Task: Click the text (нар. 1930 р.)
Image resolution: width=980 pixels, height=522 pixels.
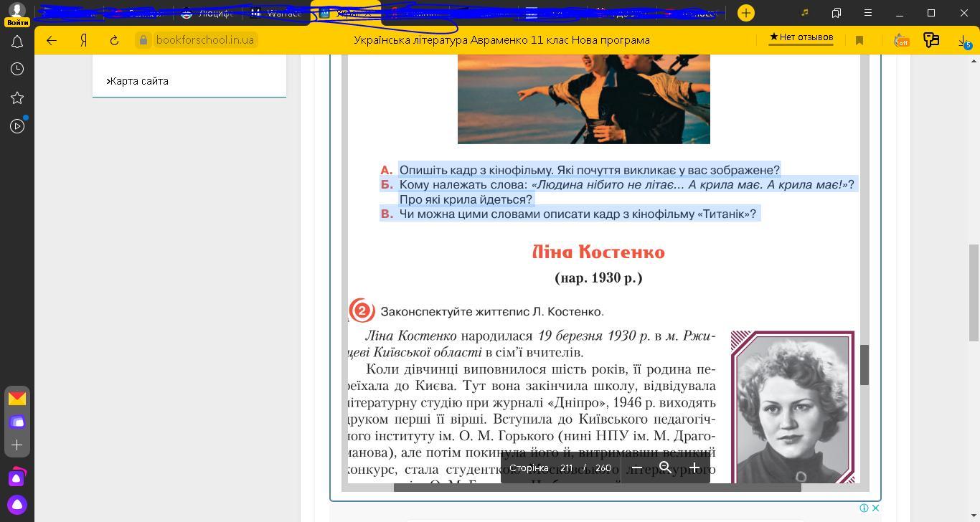Action: pyautogui.click(x=598, y=277)
